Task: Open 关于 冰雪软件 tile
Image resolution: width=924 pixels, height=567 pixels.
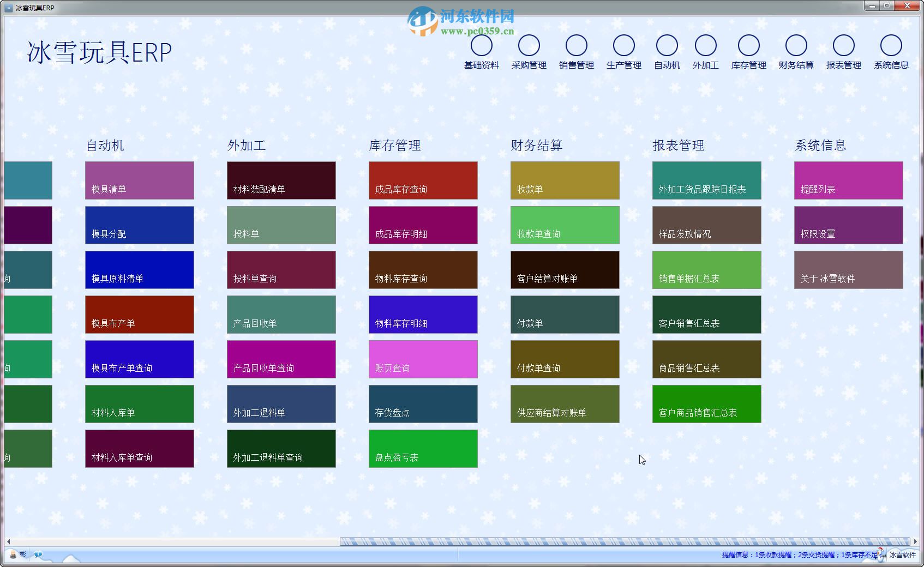Action: click(x=849, y=270)
